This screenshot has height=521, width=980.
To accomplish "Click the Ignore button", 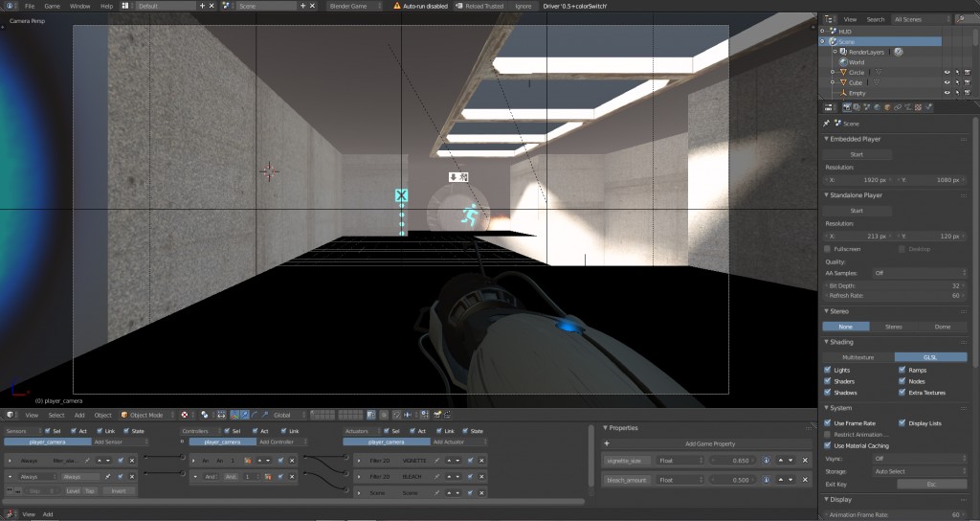I will point(523,6).
